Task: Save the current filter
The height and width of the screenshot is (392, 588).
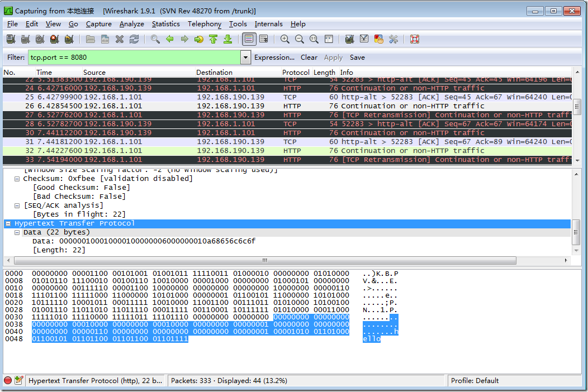Action: pyautogui.click(x=357, y=58)
